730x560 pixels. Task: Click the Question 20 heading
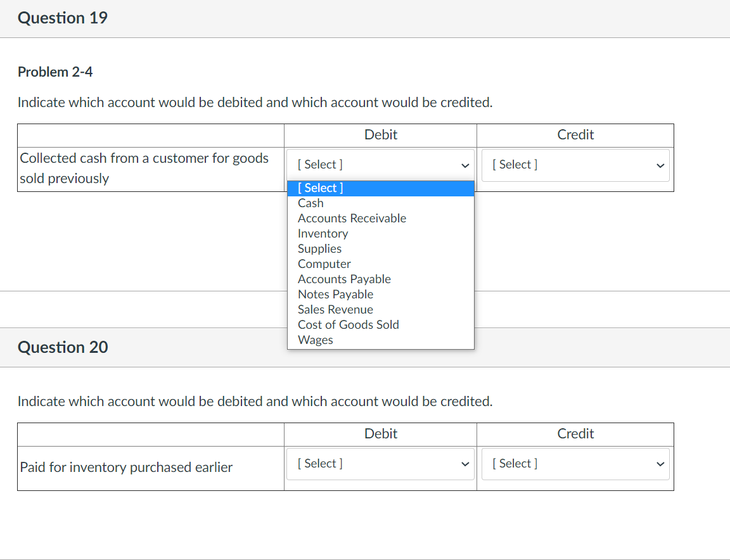(x=62, y=347)
